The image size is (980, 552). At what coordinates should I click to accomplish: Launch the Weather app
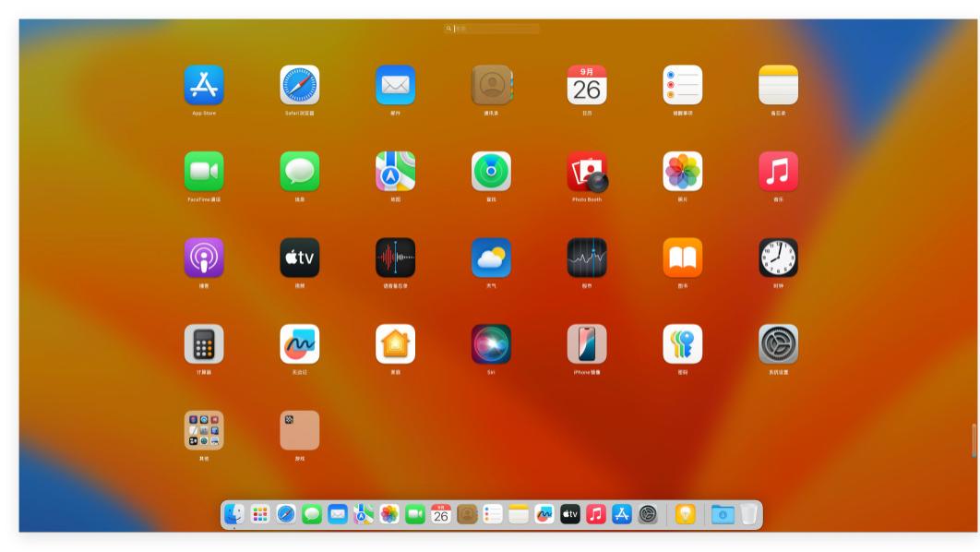(491, 258)
